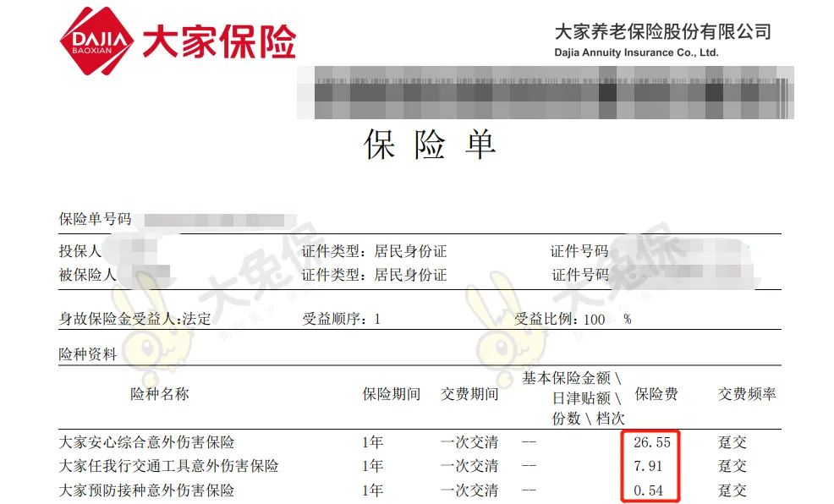Click the 交费期间 column header
This screenshot has width=834, height=504.
point(469,394)
